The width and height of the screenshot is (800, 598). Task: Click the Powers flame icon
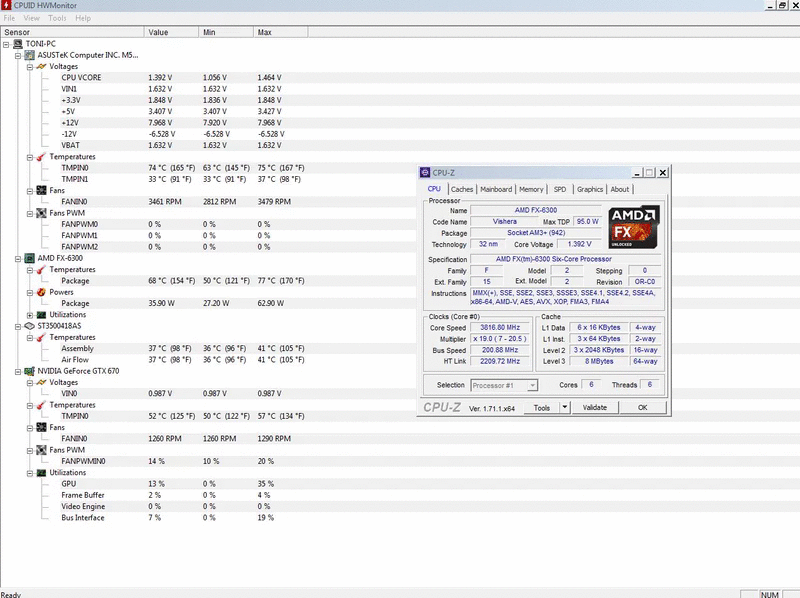point(41,292)
